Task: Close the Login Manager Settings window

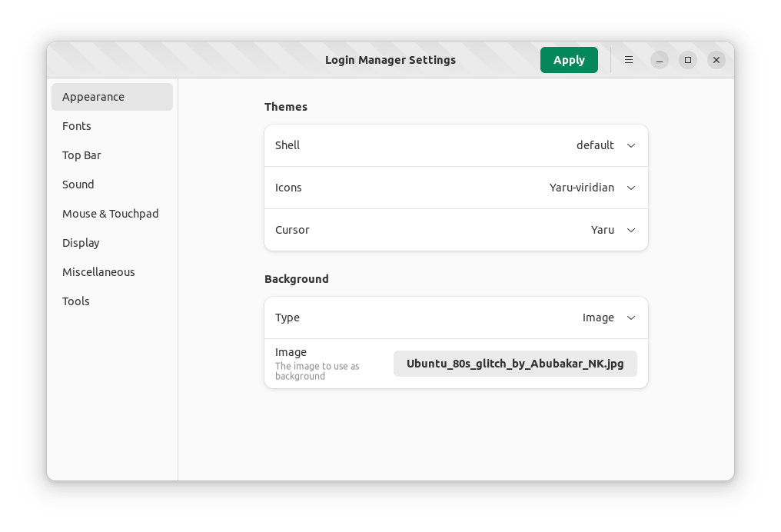Action: pos(716,60)
